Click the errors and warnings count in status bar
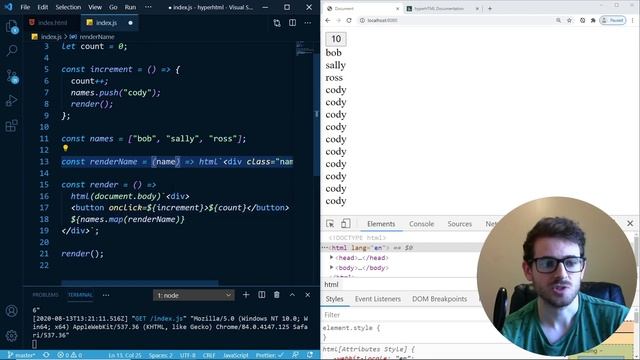 pos(70,355)
